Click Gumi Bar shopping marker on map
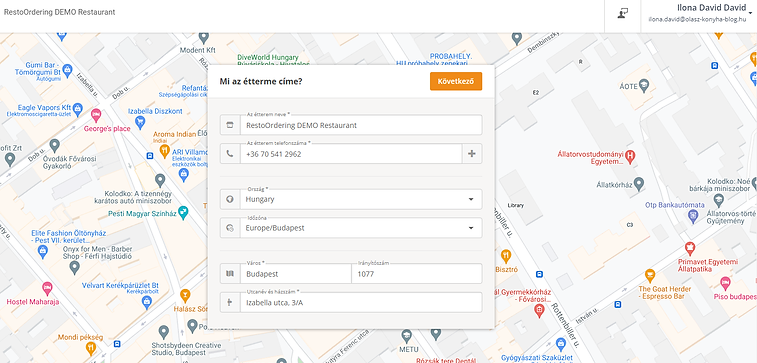The image size is (757, 363). (67, 69)
